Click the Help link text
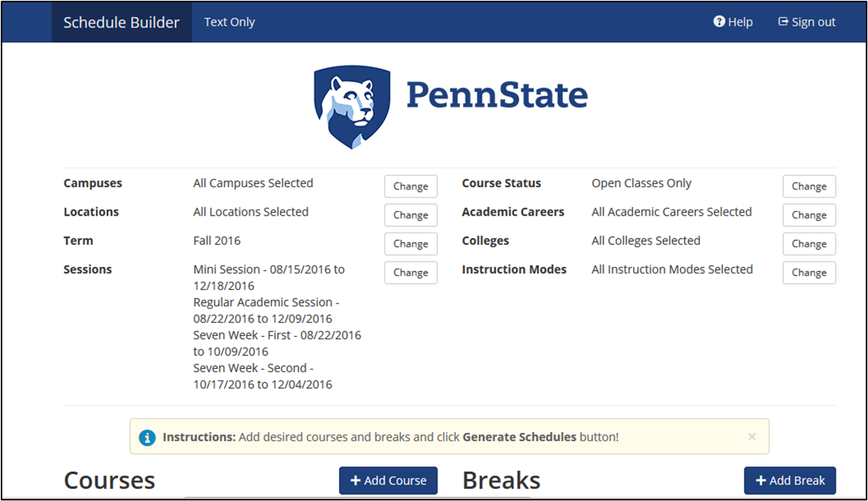 tap(740, 22)
